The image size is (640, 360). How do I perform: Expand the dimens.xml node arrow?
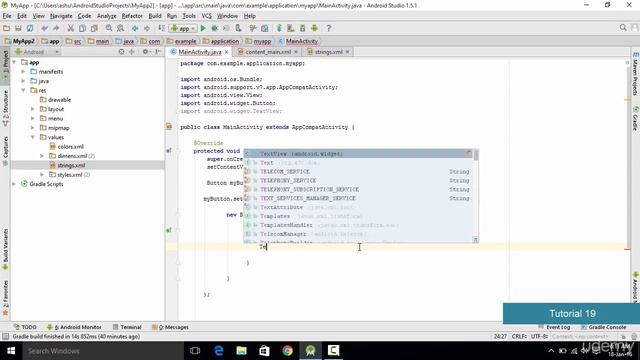(x=42, y=156)
